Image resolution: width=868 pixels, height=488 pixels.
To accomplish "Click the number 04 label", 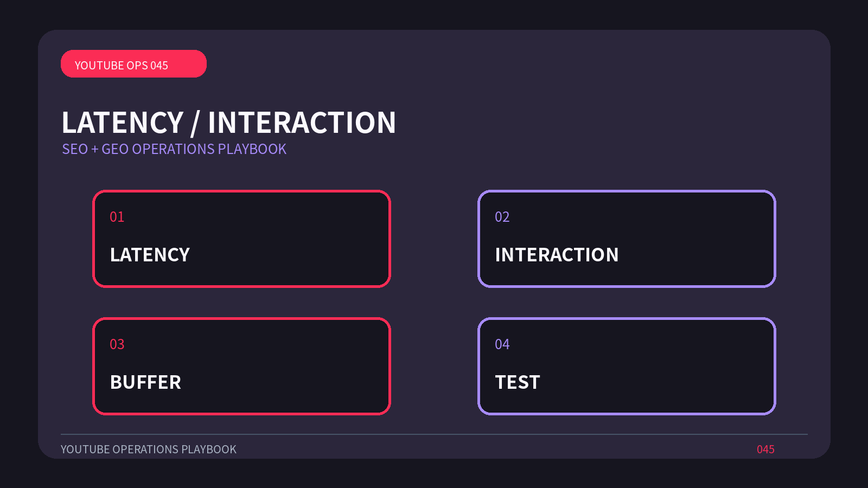I will (502, 344).
